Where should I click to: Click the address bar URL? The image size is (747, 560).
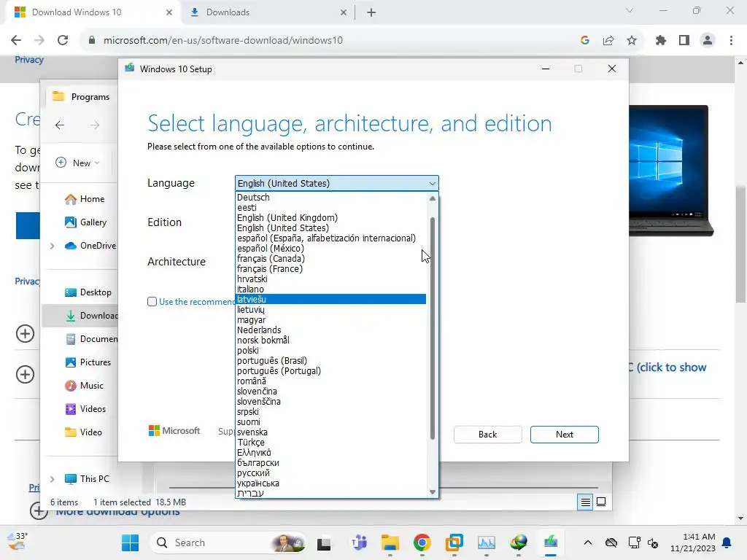pyautogui.click(x=223, y=41)
